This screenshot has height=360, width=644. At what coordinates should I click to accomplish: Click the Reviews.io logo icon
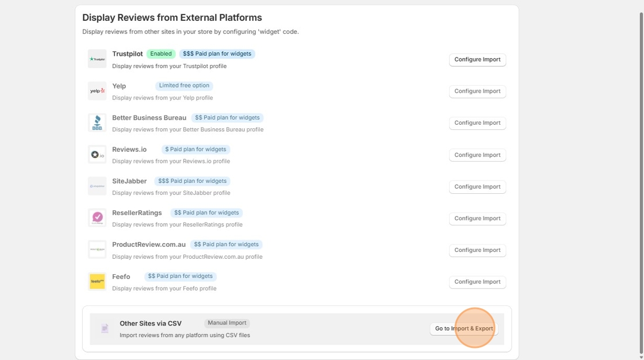[97, 155]
